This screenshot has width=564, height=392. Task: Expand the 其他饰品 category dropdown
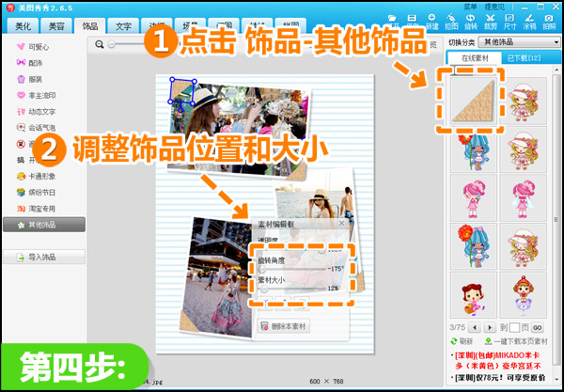pos(520,42)
